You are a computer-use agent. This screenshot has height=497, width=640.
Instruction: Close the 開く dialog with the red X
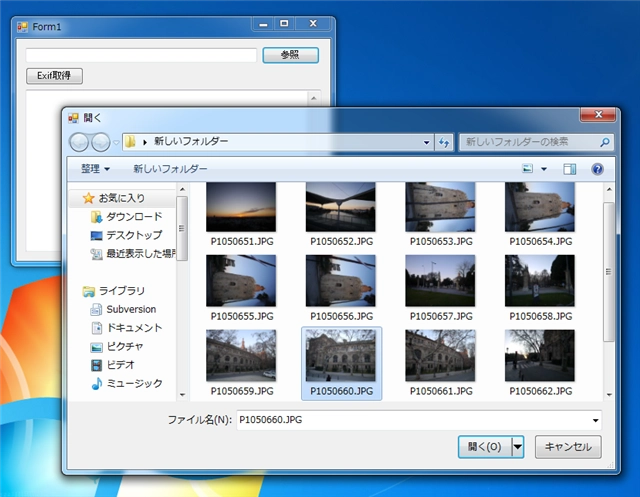pos(598,115)
